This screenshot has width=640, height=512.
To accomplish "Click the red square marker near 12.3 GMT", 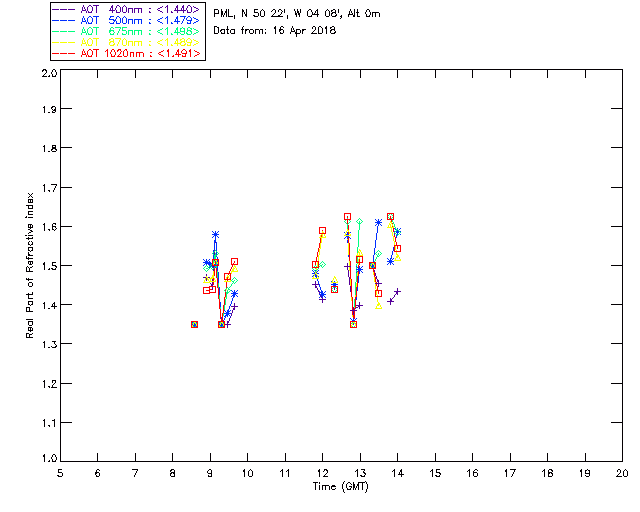I will [x=335, y=289].
